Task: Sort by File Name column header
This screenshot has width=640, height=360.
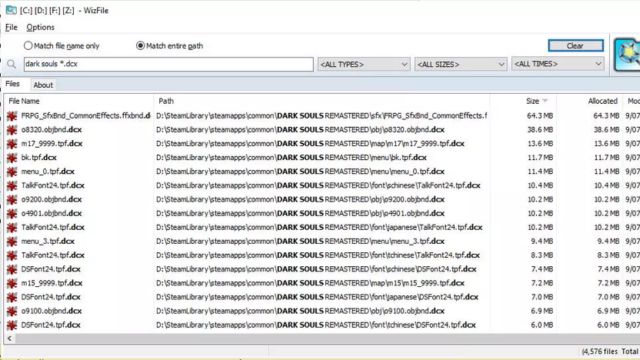Action: [24, 101]
